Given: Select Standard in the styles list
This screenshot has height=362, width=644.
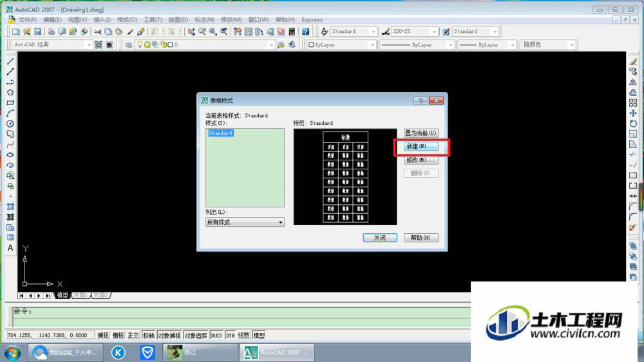Looking at the screenshot, I should point(220,133).
